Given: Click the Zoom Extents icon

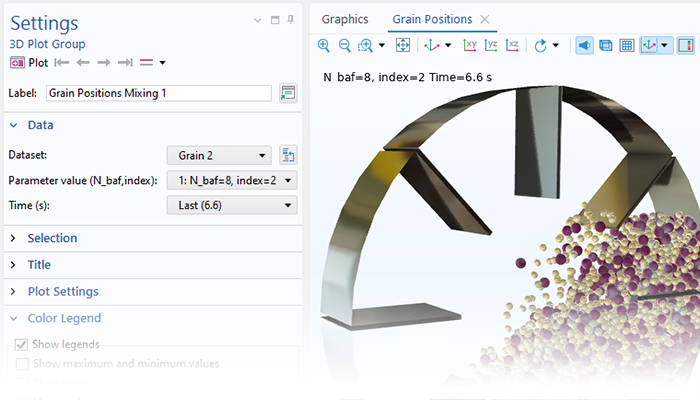Looking at the screenshot, I should click(403, 45).
